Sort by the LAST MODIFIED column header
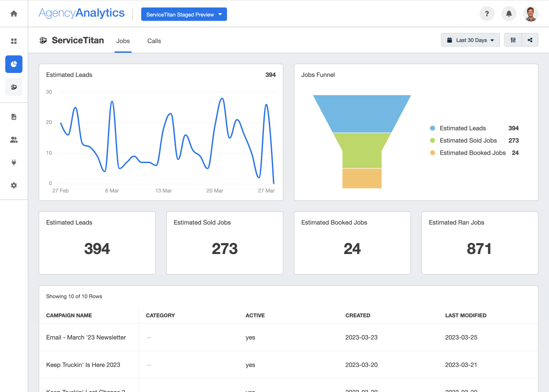The height and width of the screenshot is (392, 549). point(466,316)
